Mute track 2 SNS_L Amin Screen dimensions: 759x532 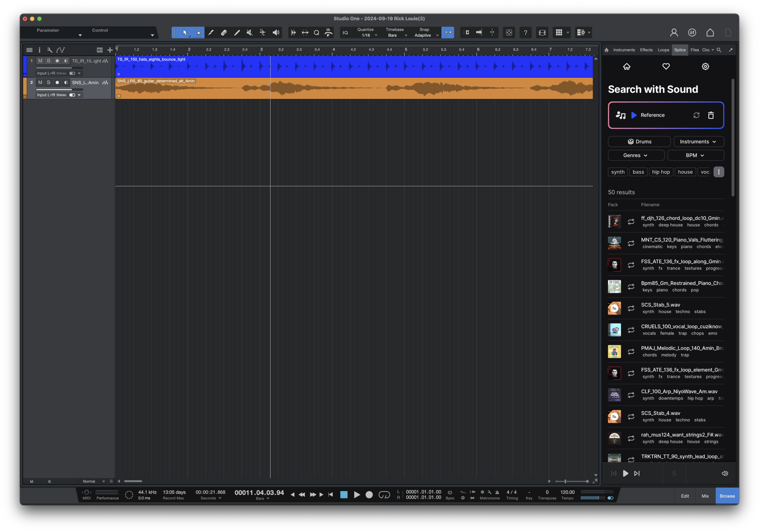(x=40, y=82)
